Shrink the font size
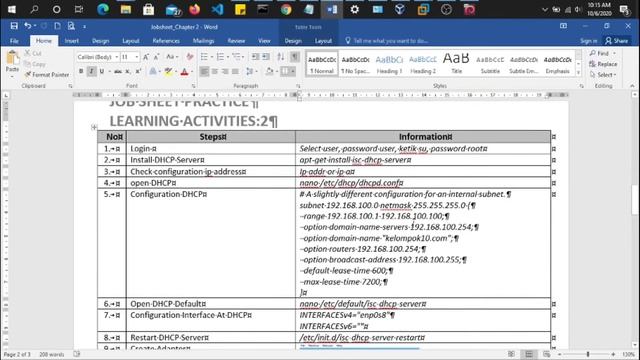The height and width of the screenshot is (360, 640). click(156, 57)
